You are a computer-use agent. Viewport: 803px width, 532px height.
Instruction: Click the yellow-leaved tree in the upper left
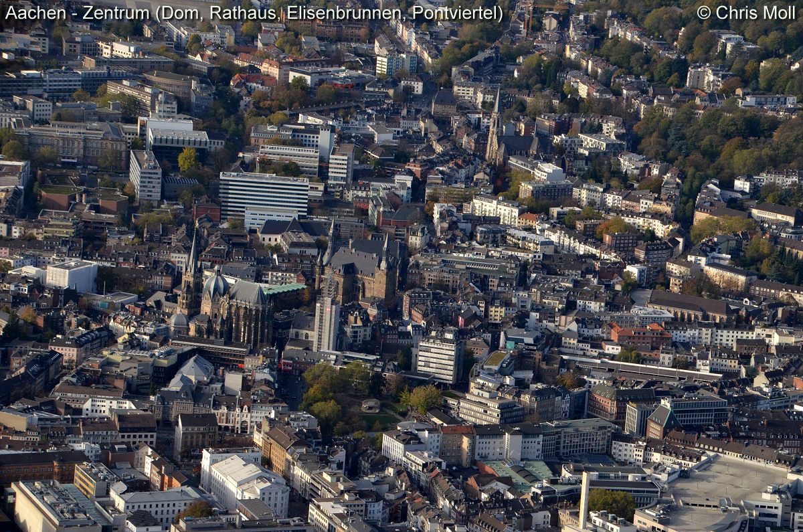point(187,159)
